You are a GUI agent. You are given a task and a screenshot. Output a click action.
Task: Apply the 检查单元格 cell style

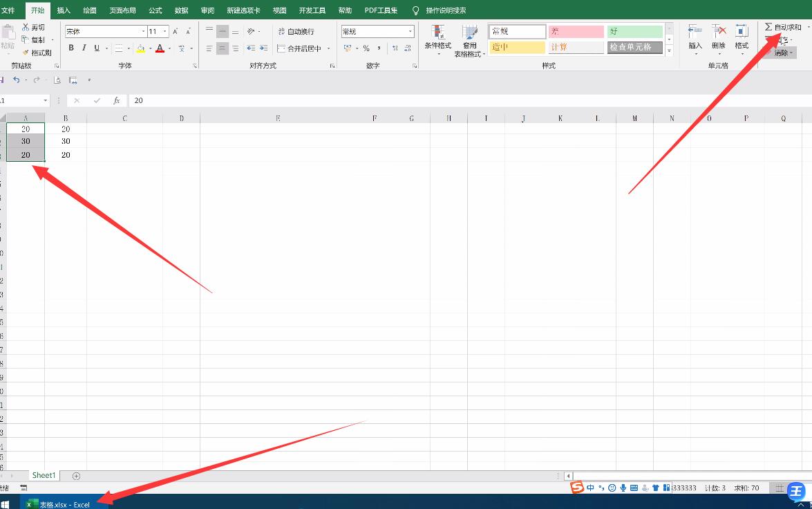(x=635, y=47)
